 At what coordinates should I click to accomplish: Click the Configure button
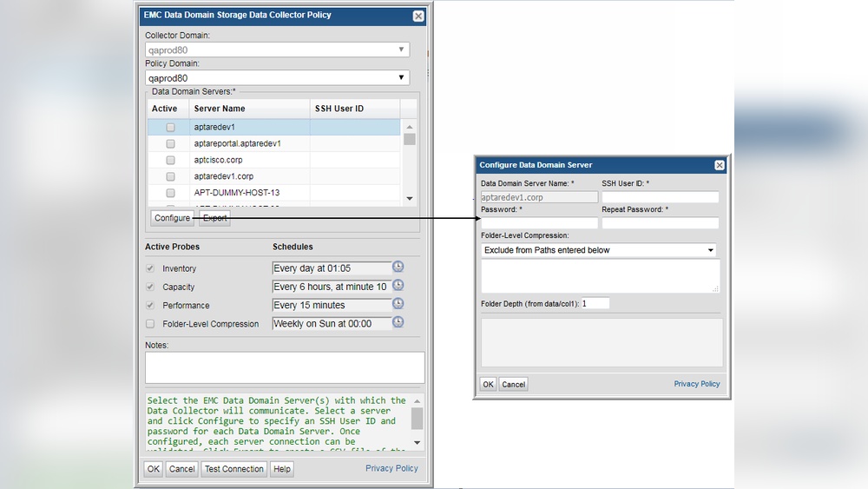click(172, 218)
